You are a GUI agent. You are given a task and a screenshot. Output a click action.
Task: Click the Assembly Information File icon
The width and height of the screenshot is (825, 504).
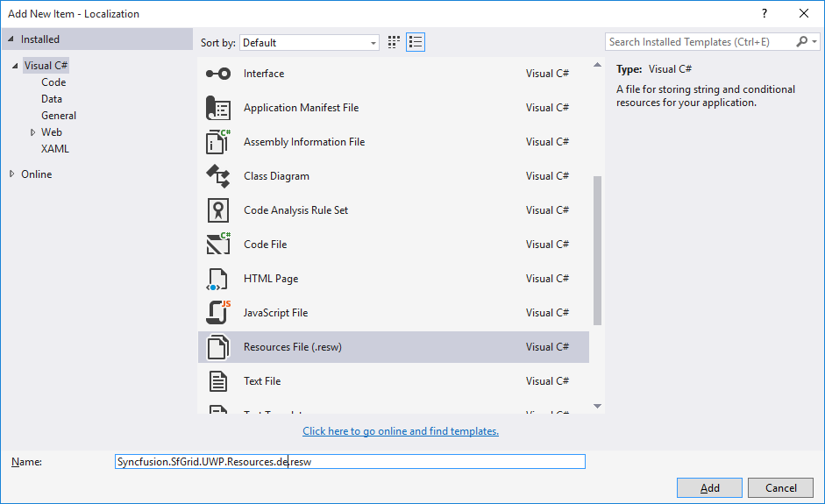pyautogui.click(x=217, y=142)
